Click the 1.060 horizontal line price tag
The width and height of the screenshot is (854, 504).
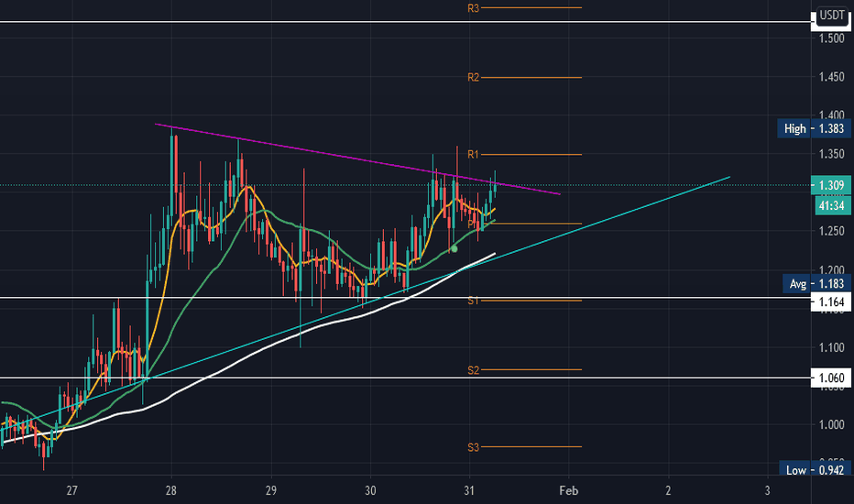point(830,378)
